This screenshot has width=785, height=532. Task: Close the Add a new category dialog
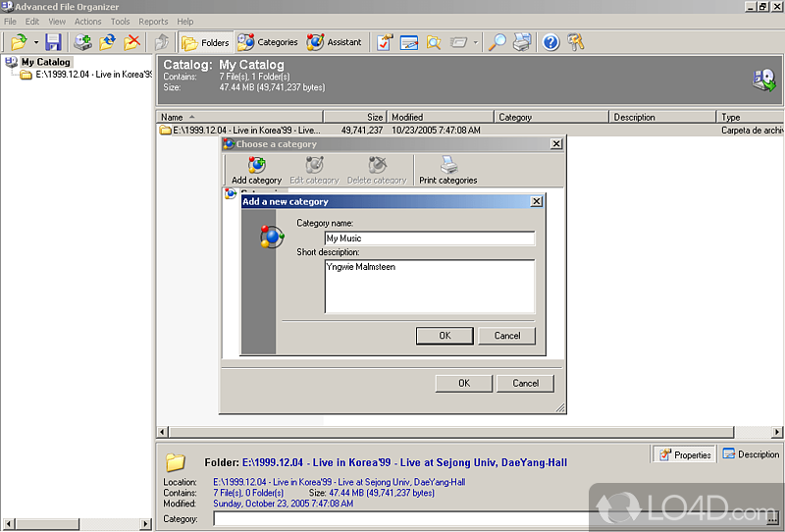point(536,201)
